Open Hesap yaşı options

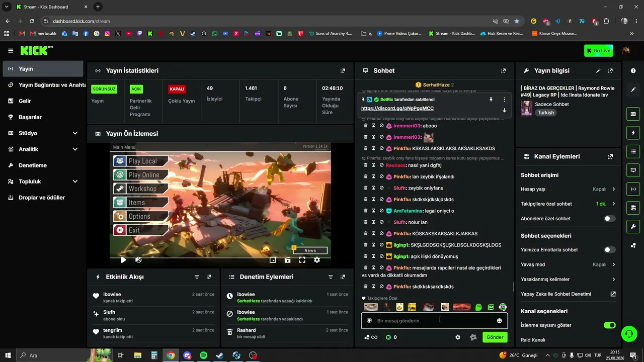coord(568,189)
